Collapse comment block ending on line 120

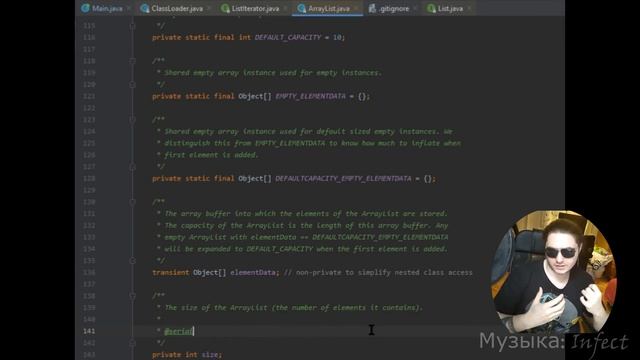tap(133, 84)
